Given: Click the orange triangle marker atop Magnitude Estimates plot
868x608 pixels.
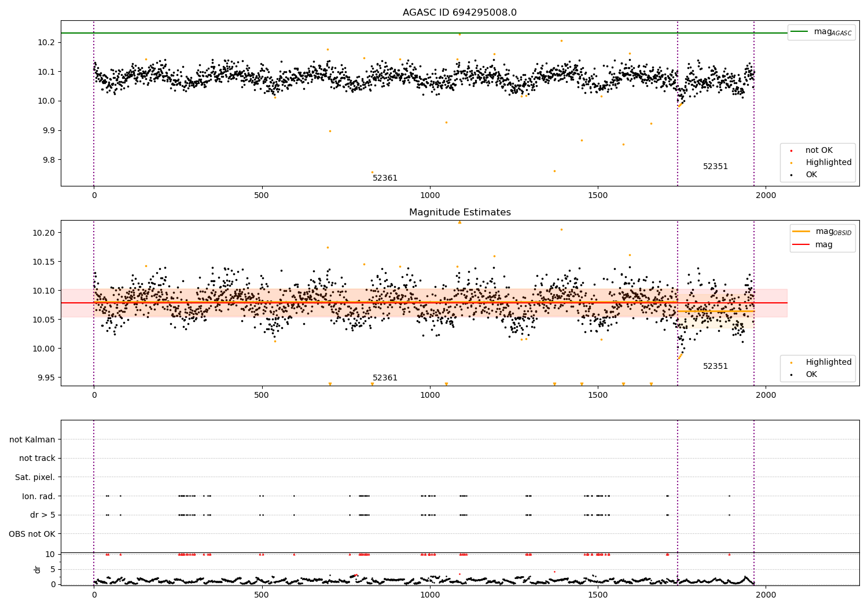Looking at the screenshot, I should point(460,222).
